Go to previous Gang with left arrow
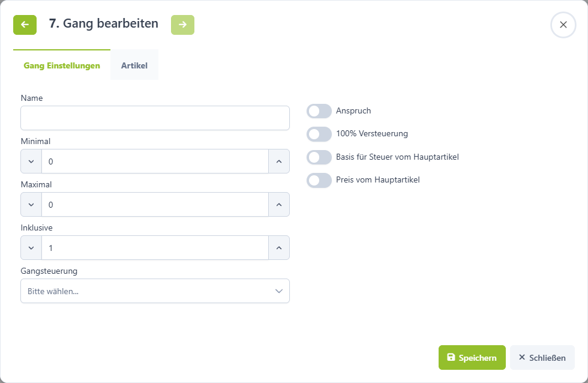This screenshot has width=588, height=383. [25, 25]
